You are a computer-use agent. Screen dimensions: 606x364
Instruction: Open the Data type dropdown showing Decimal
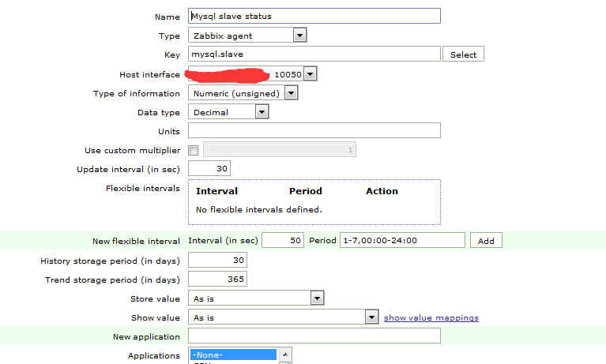[x=228, y=112]
